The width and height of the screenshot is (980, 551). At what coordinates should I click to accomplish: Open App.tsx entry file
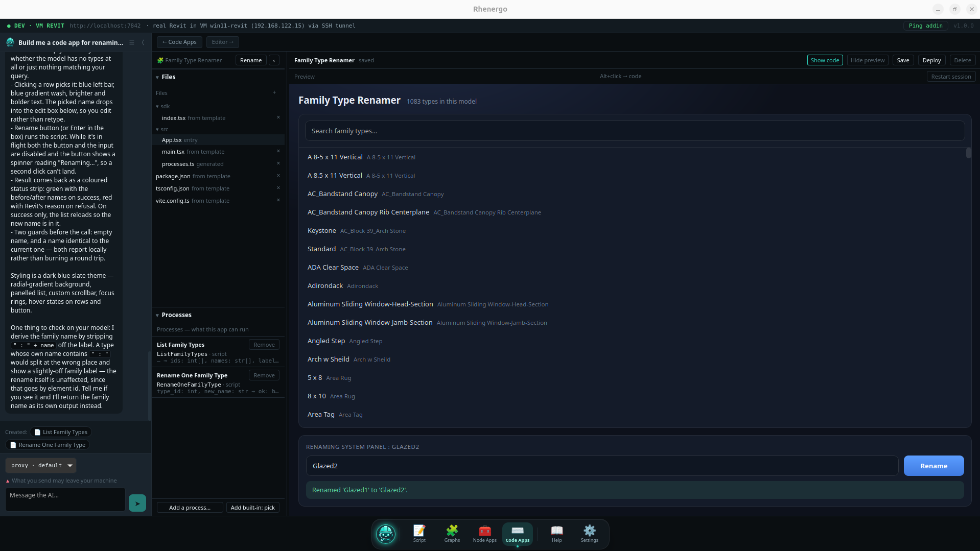click(x=218, y=140)
